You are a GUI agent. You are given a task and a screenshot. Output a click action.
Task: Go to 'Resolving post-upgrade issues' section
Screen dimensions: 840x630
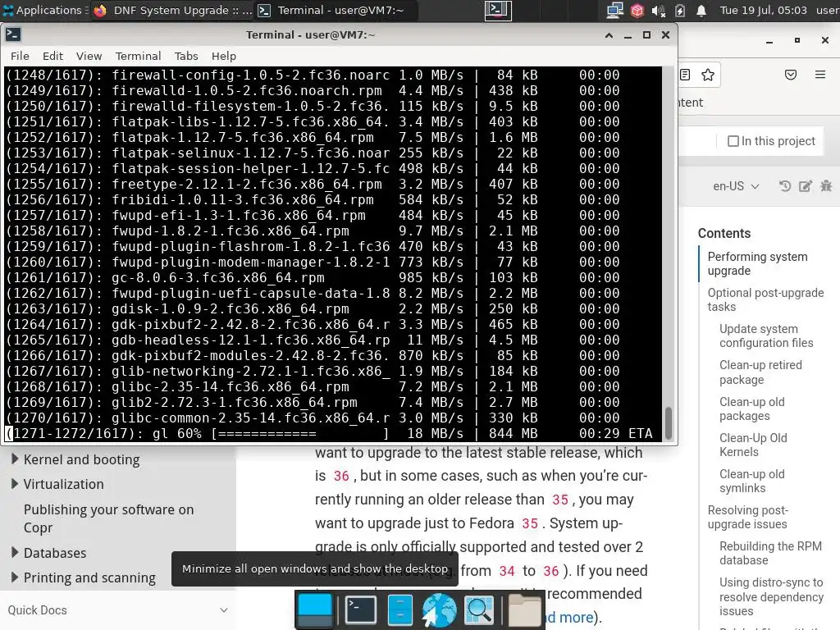point(747,517)
